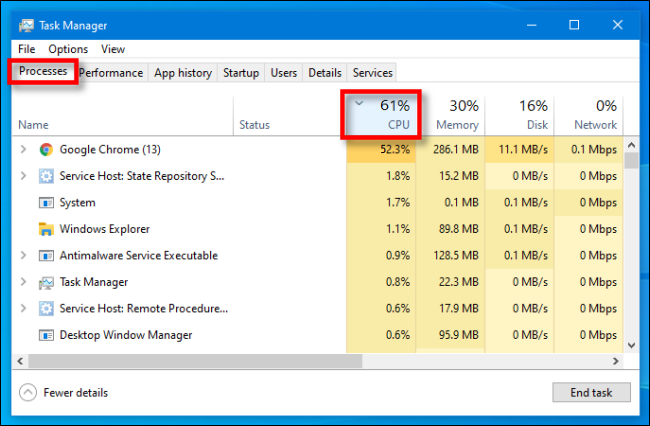Expand the Google Chrome process group
The width and height of the screenshot is (650, 426).
[x=24, y=149]
